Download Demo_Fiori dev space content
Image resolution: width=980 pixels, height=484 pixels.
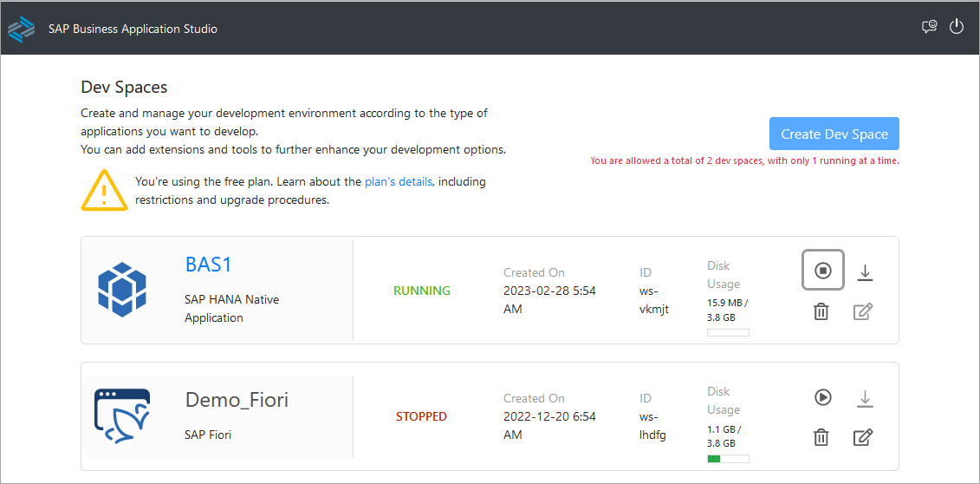865,398
